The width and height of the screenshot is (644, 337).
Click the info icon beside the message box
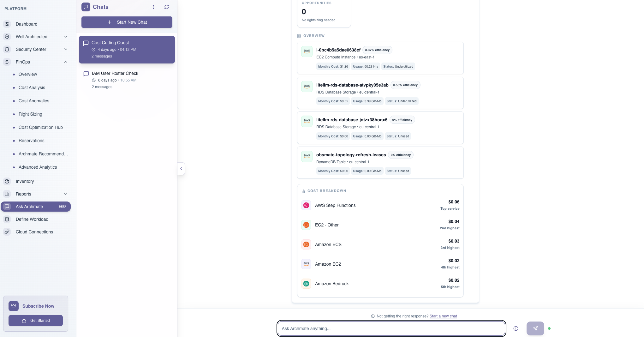point(516,328)
